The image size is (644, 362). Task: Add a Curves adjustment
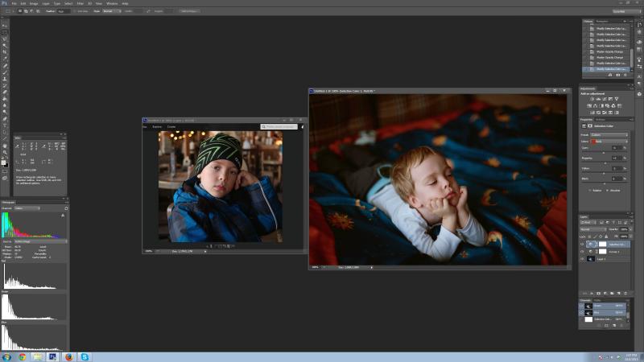(x=605, y=99)
